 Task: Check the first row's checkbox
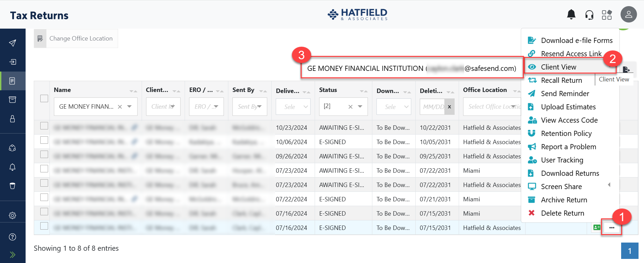(x=44, y=126)
